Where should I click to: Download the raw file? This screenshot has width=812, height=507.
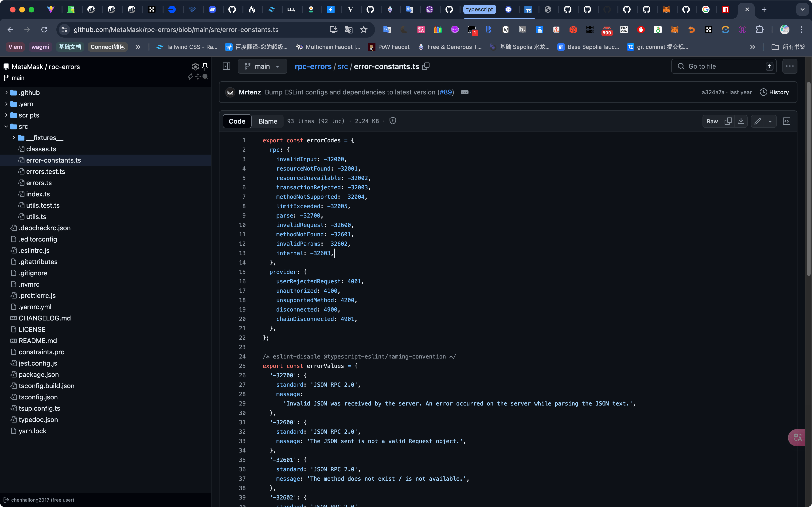coord(741,121)
